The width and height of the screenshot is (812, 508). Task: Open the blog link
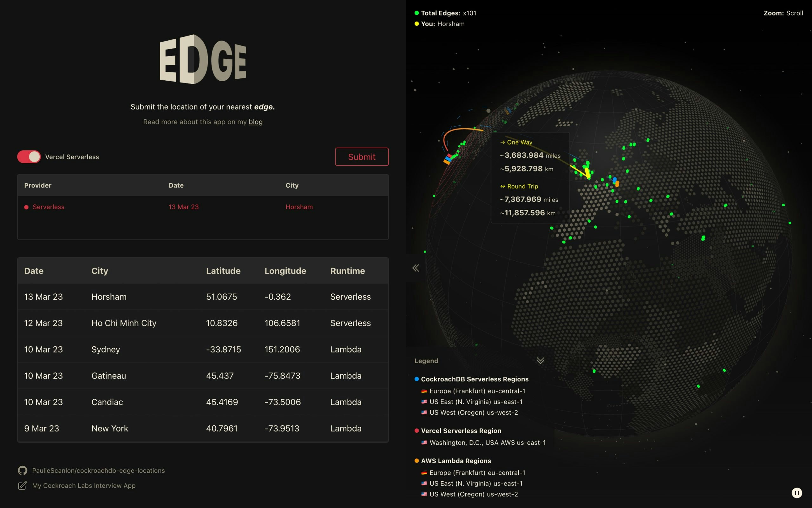pyautogui.click(x=255, y=122)
